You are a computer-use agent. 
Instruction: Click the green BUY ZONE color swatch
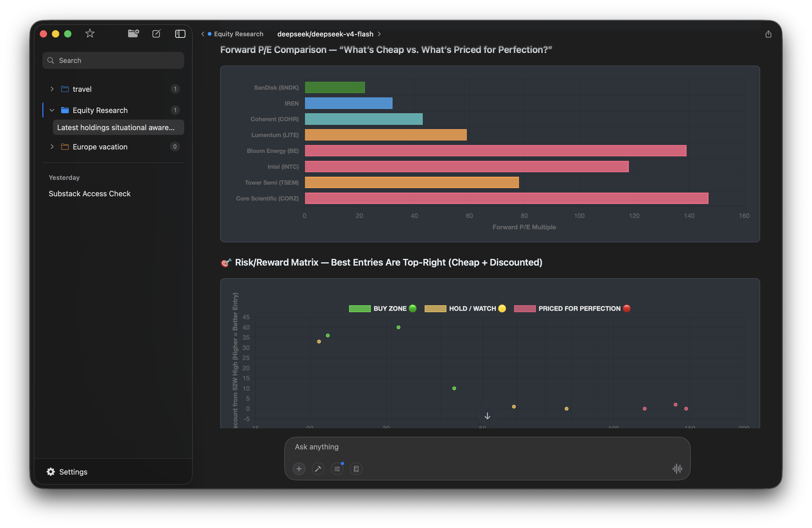(x=360, y=308)
